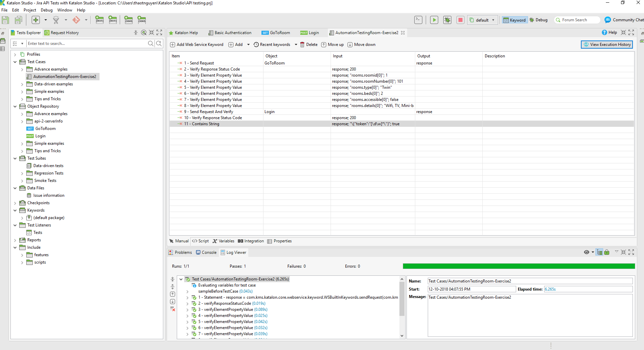Open the Project menu

click(x=30, y=10)
